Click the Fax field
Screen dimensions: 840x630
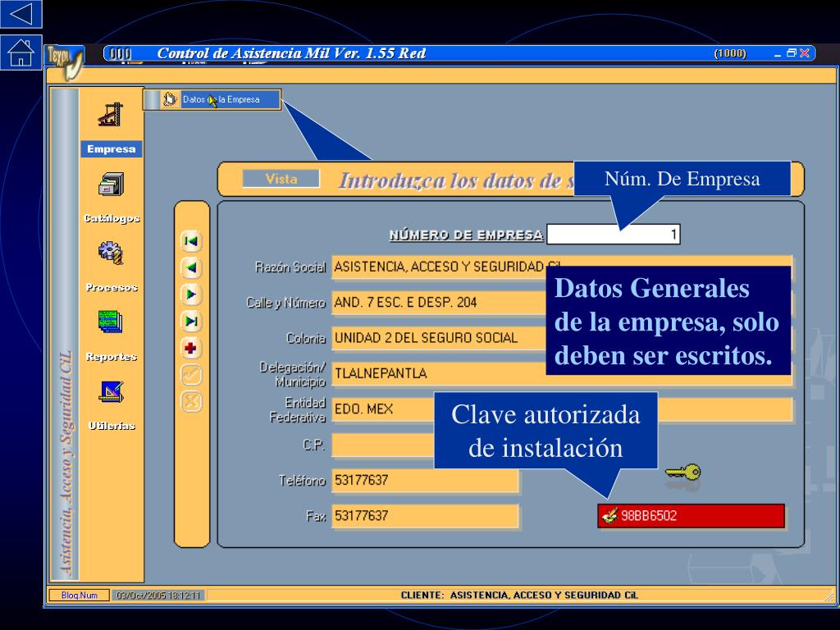point(425,516)
